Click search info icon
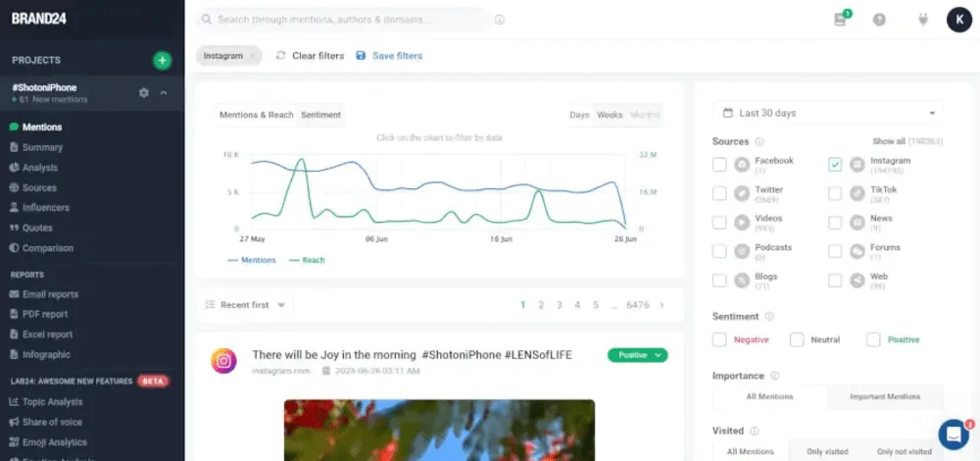Screen dimensions: 980x461 [x=500, y=20]
